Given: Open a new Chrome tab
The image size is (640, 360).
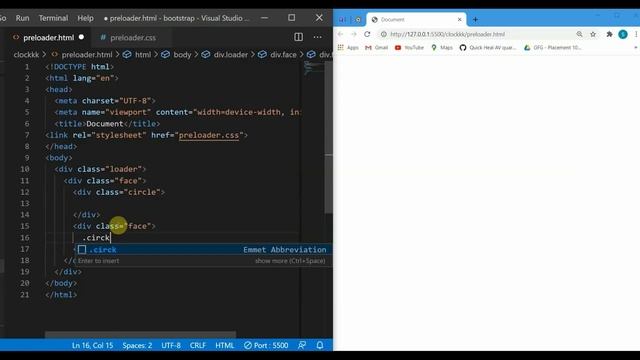Looking at the screenshot, I should pos(475,19).
